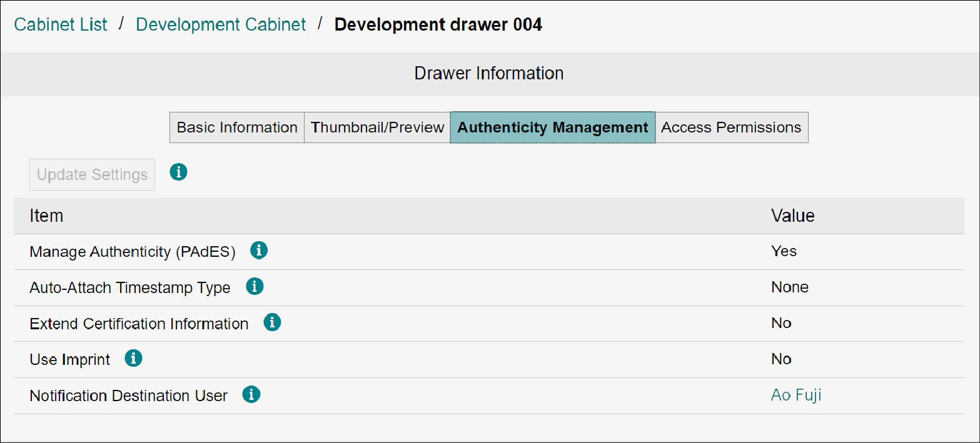This screenshot has height=443, width=980.
Task: Go to the Access Permissions tab
Action: pos(731,127)
